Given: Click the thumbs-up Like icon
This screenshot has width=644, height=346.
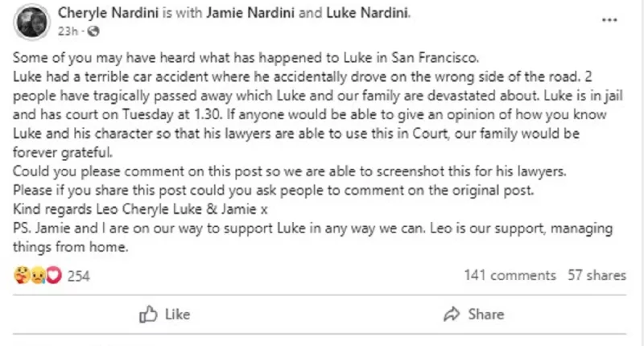Looking at the screenshot, I should coord(147,314).
